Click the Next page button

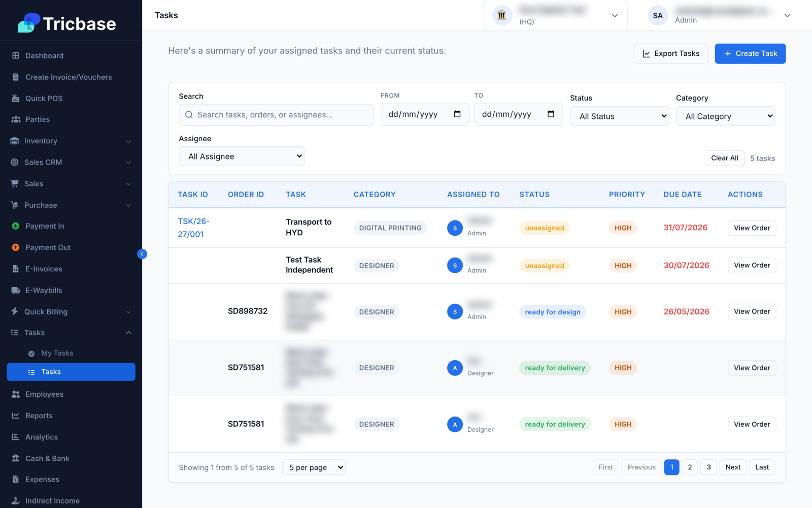pos(733,467)
